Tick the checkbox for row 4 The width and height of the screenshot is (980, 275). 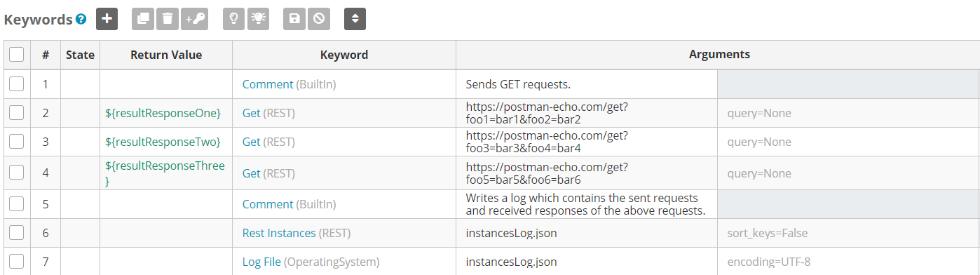[17, 173]
